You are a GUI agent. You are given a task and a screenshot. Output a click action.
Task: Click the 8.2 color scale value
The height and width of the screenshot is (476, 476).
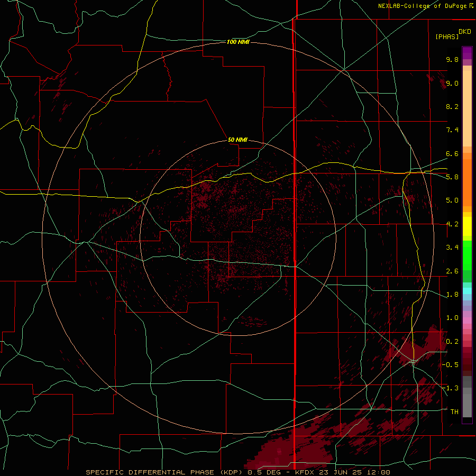[x=452, y=106]
